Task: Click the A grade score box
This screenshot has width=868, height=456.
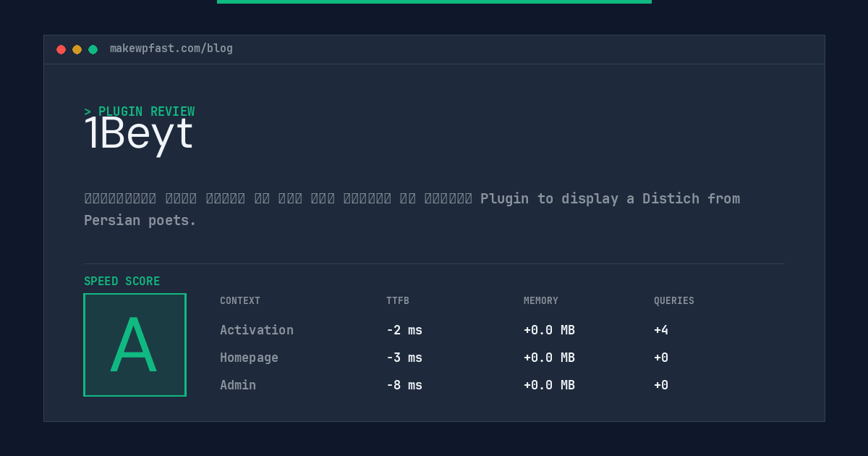Action: (x=135, y=345)
